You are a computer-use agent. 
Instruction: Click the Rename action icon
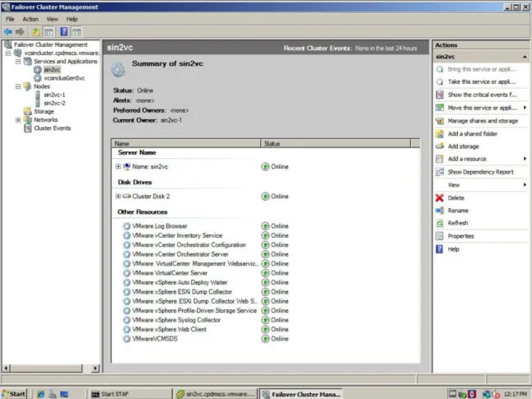pyautogui.click(x=440, y=211)
